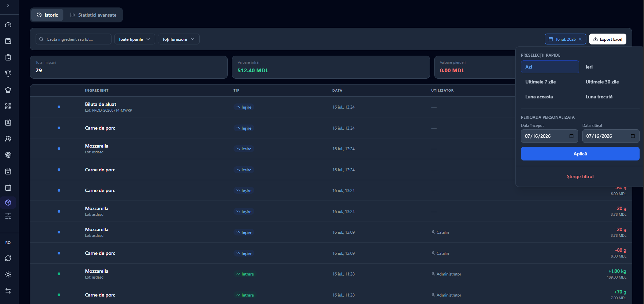This screenshot has width=644, height=304.
Task: Switch language with the RO button
Action: [x=8, y=243]
